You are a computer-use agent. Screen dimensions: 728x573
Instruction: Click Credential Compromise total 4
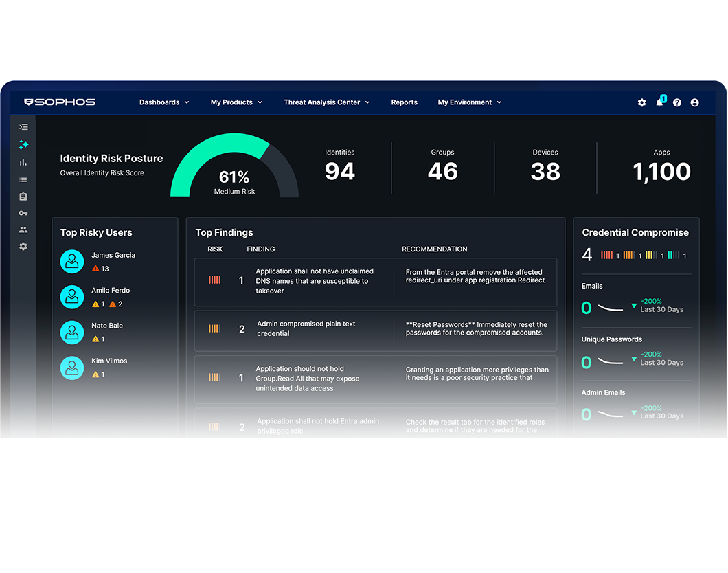click(587, 255)
